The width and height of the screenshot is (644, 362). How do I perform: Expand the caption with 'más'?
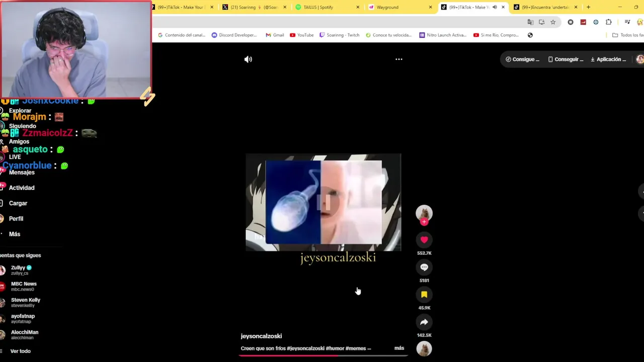click(x=399, y=348)
